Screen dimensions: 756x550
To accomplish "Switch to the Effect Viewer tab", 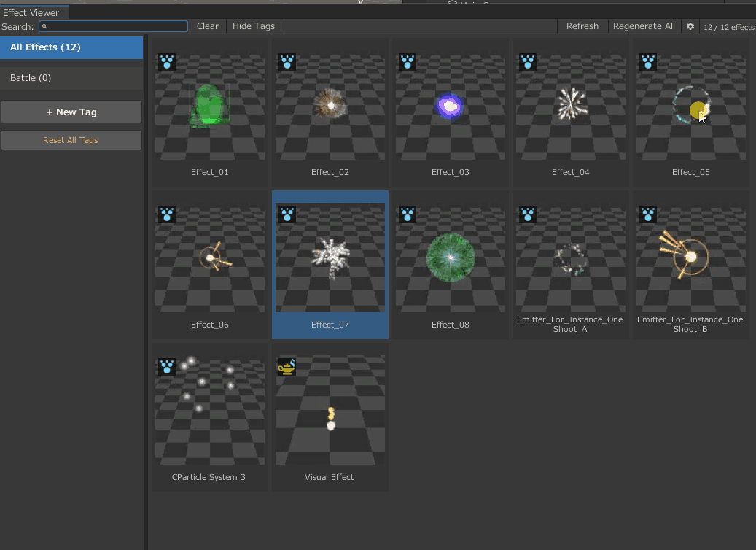I will 31,12.
